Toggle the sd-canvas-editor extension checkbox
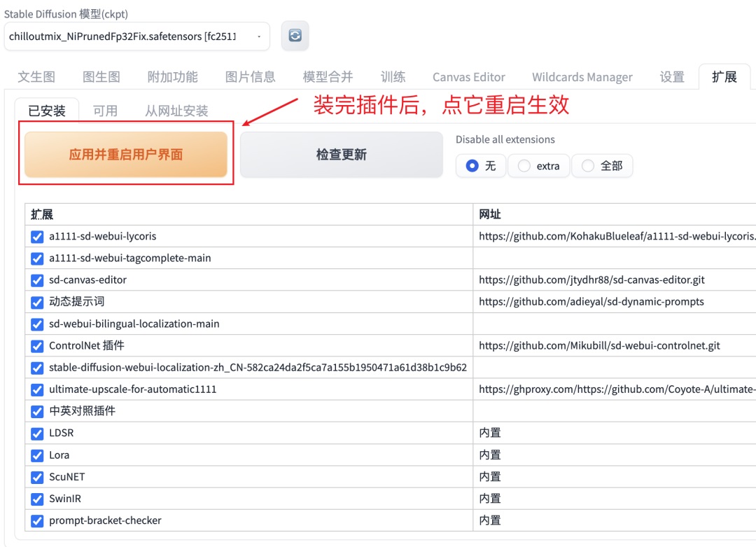This screenshot has width=756, height=547. 37,280
